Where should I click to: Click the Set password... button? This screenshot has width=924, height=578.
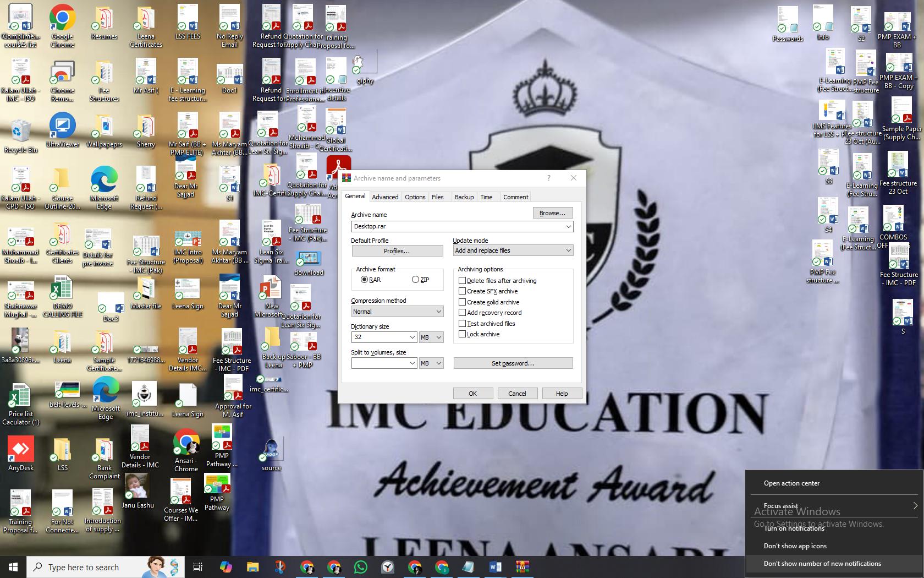click(513, 363)
